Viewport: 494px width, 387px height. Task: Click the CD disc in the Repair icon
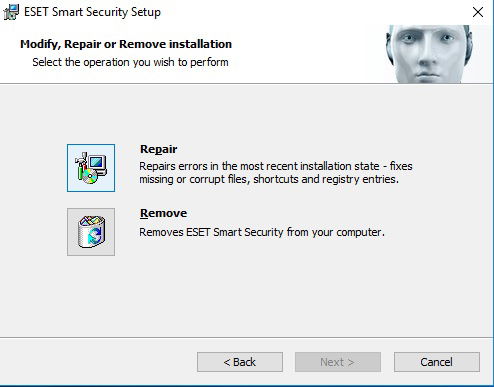click(x=89, y=177)
